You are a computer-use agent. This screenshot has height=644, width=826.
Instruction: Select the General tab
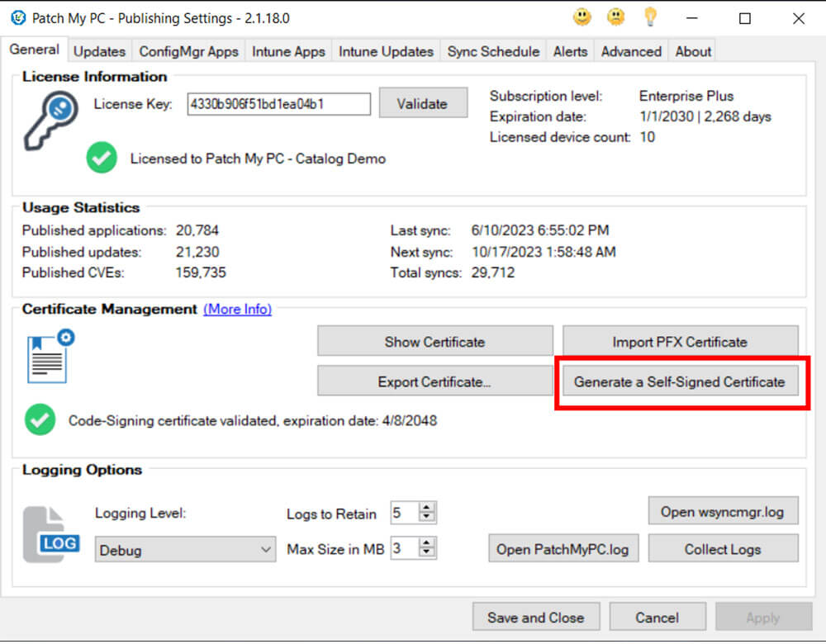[34, 50]
